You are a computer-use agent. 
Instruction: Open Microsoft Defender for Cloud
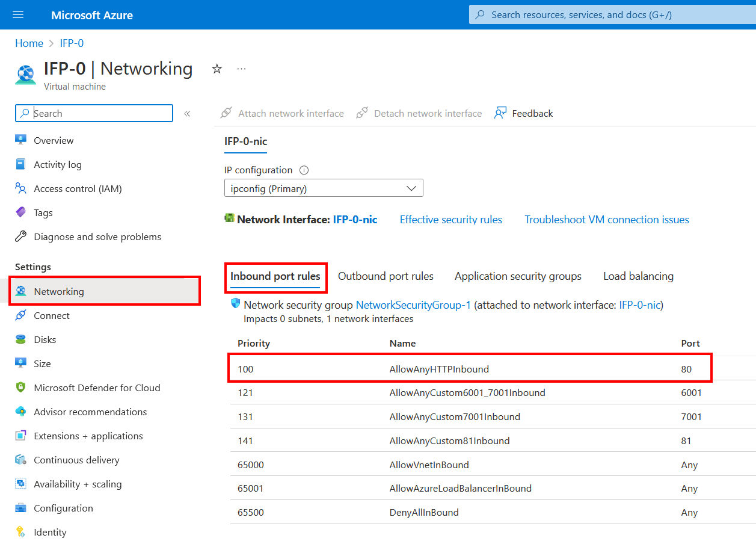[x=97, y=388]
